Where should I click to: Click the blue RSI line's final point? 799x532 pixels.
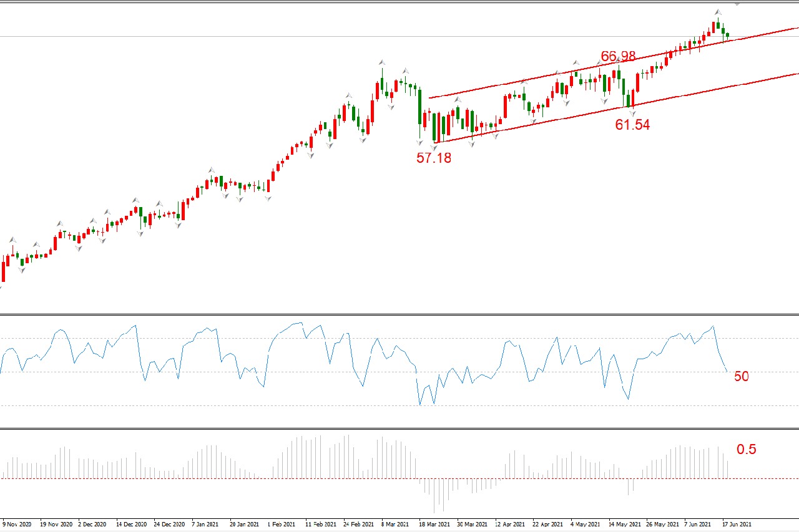click(x=727, y=372)
